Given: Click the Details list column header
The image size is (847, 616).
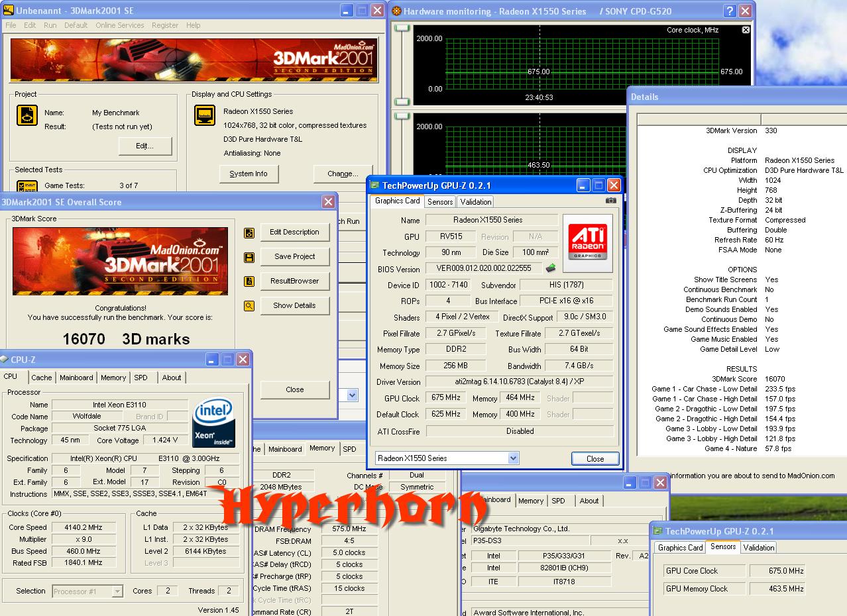Looking at the screenshot, I should 742,119.
